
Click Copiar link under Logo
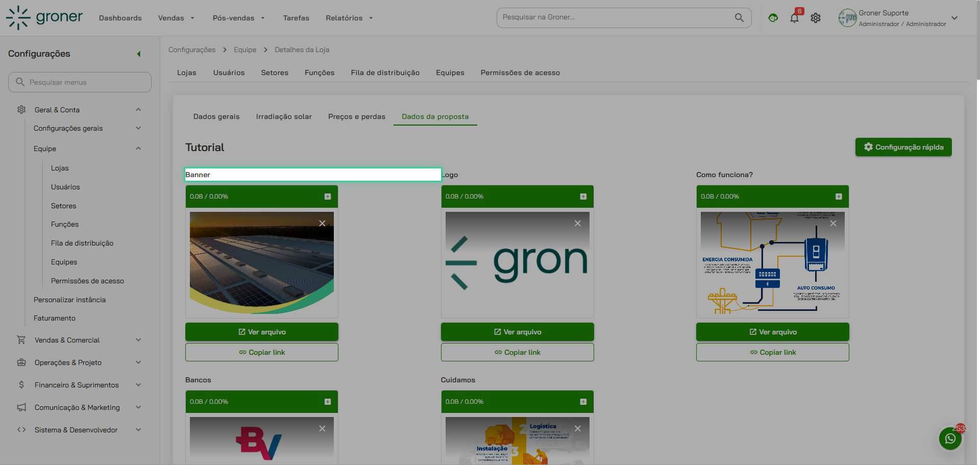pos(518,352)
